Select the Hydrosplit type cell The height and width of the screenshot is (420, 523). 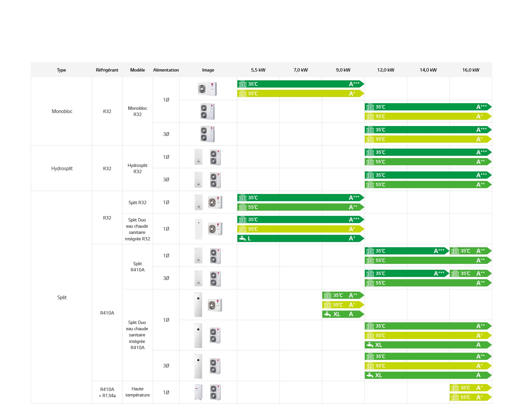[x=62, y=169]
